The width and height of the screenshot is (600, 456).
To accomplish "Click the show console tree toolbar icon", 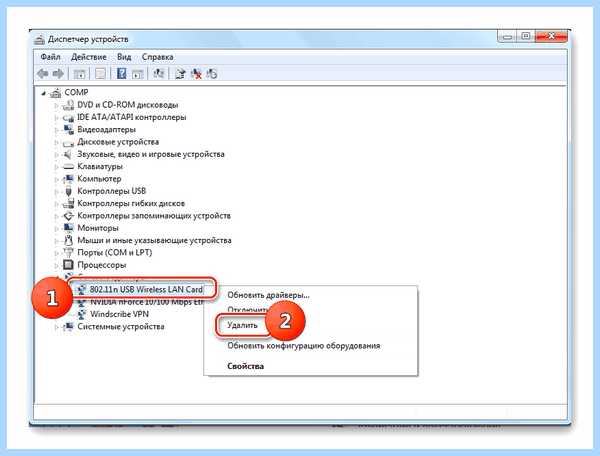I will click(79, 74).
